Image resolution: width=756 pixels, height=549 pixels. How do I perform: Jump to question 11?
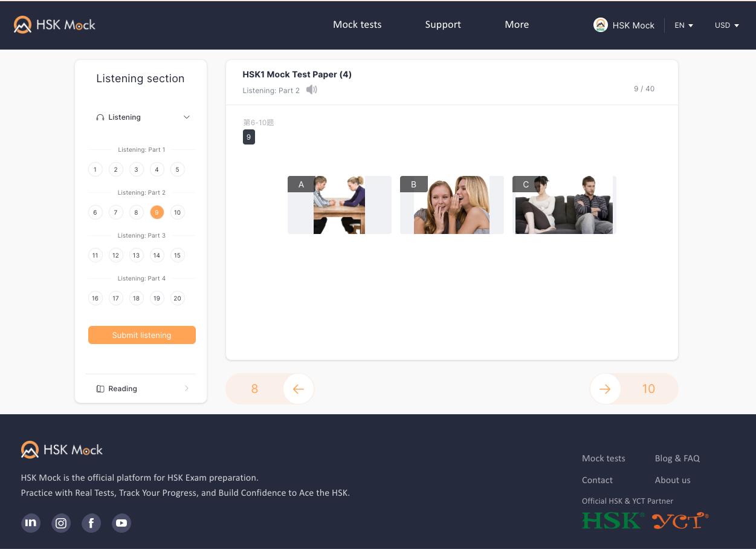pyautogui.click(x=95, y=255)
